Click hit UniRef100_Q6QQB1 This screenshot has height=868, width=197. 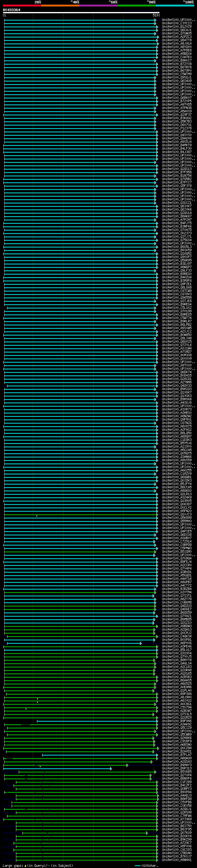[177, 477]
